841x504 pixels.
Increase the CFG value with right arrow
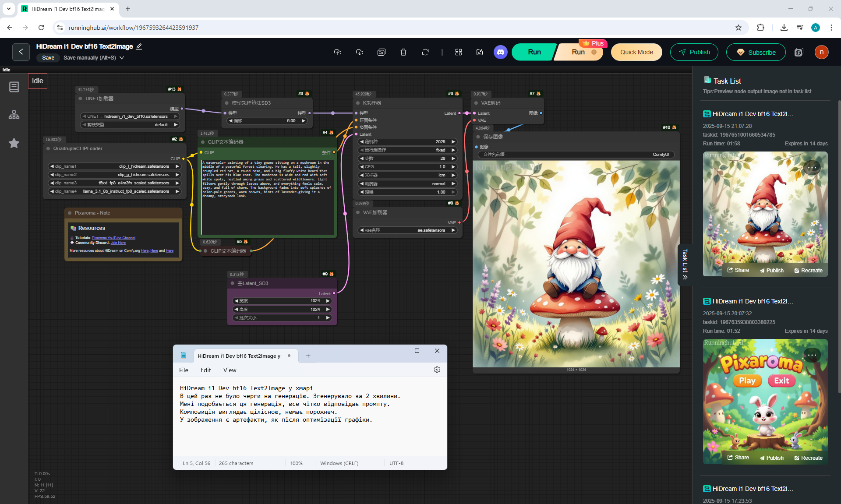point(453,167)
